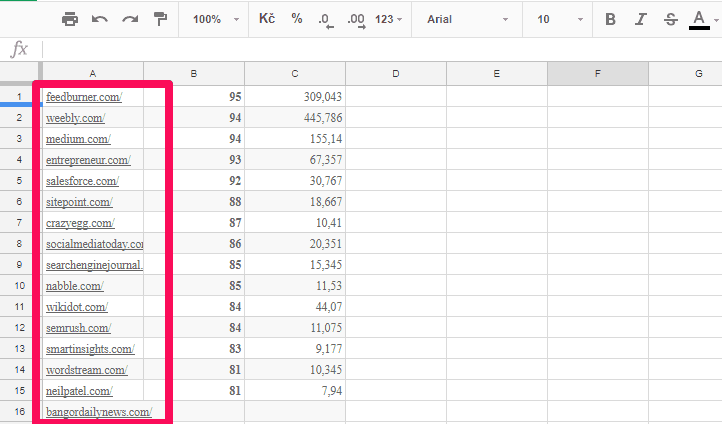Open the 123 more formats menu
Screen dimensions: 722x424
(x=389, y=19)
